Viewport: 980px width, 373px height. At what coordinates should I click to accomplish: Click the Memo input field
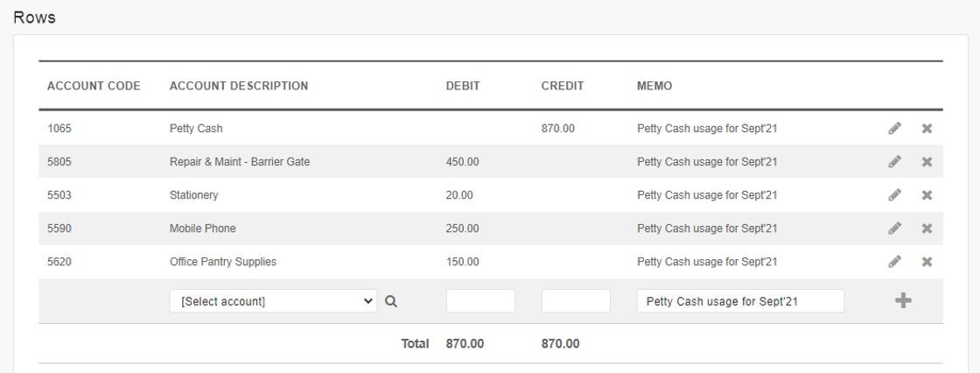(740, 301)
